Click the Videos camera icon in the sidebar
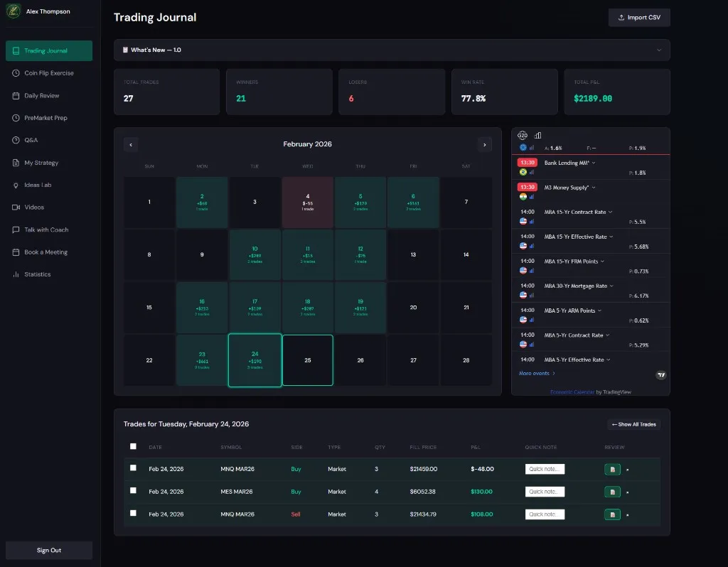Screen dimensions: 728x567 coord(15,207)
